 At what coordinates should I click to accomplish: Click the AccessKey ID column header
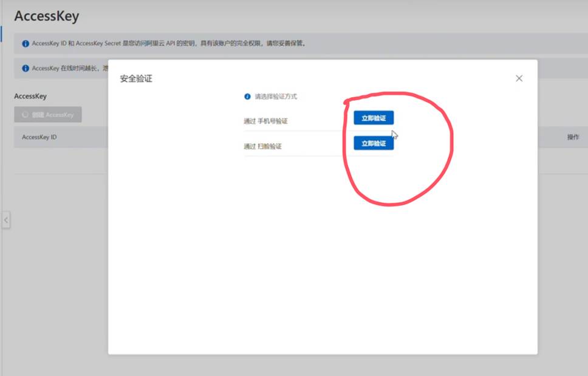[x=39, y=137]
